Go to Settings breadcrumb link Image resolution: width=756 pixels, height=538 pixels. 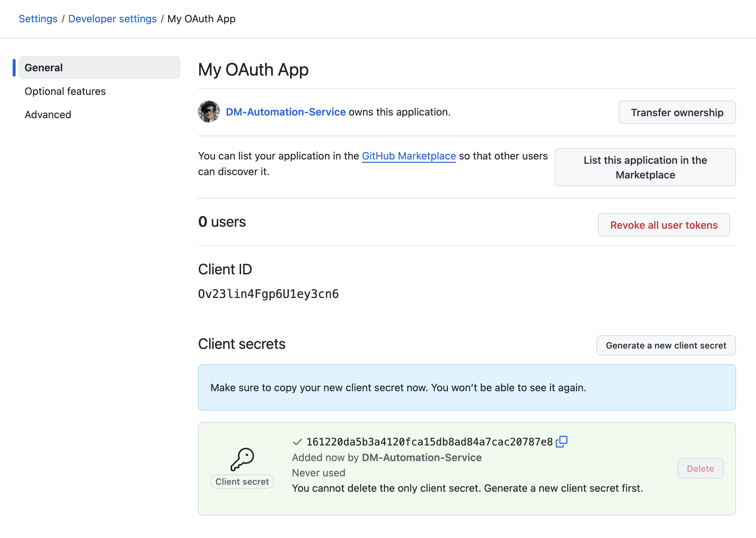pos(38,19)
